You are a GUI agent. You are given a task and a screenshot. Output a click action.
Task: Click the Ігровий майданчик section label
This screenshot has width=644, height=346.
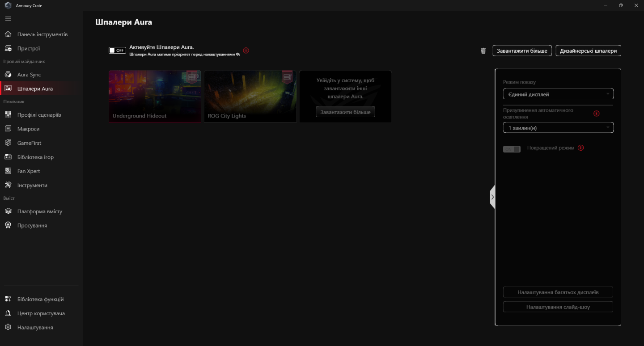click(24, 61)
